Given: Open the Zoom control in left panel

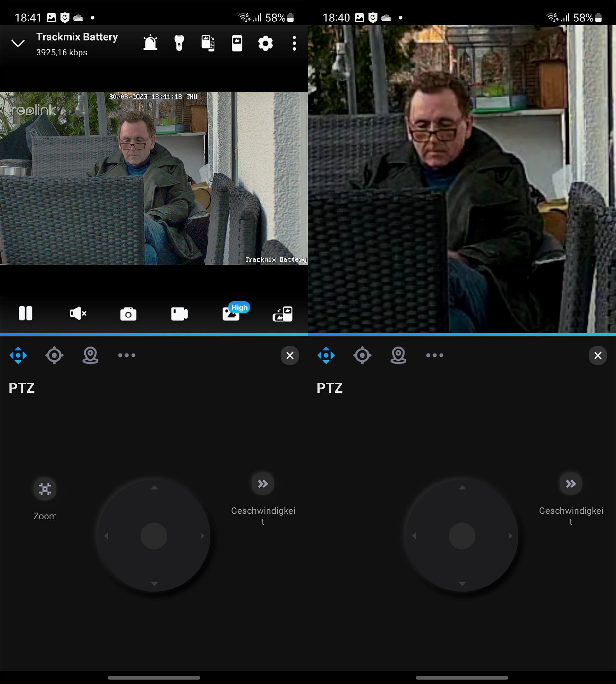Looking at the screenshot, I should point(45,489).
